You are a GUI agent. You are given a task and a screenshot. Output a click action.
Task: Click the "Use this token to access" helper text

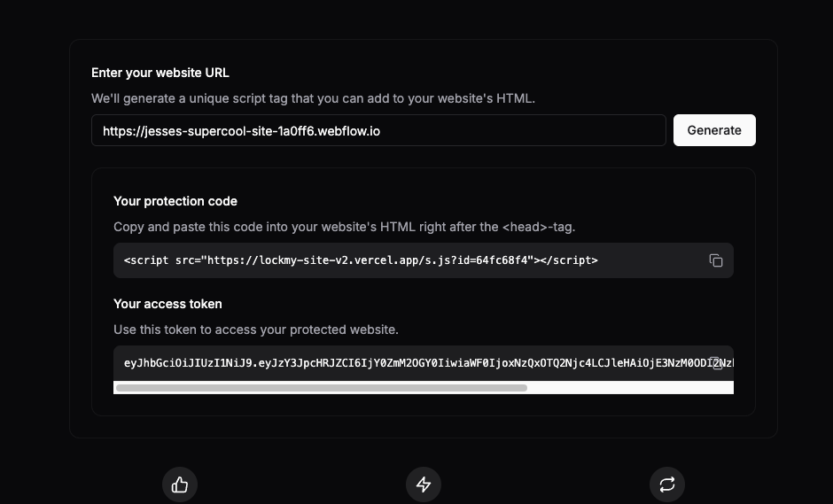tap(256, 330)
